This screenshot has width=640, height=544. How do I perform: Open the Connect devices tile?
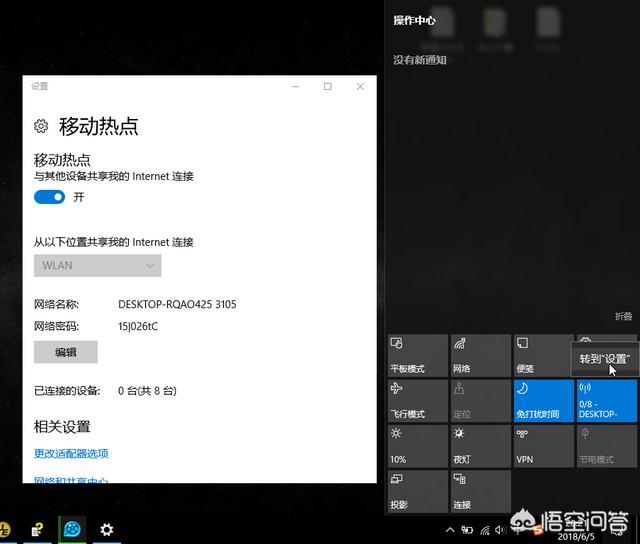[x=480, y=492]
